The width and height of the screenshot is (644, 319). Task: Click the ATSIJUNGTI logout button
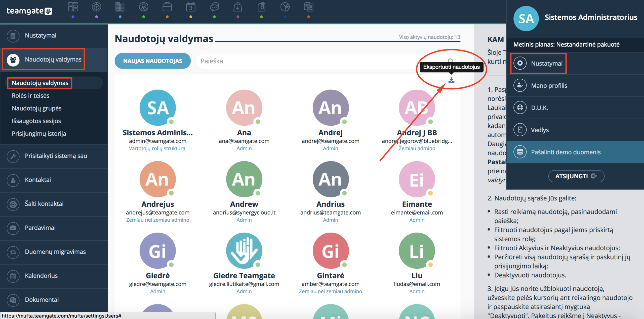pyautogui.click(x=576, y=176)
